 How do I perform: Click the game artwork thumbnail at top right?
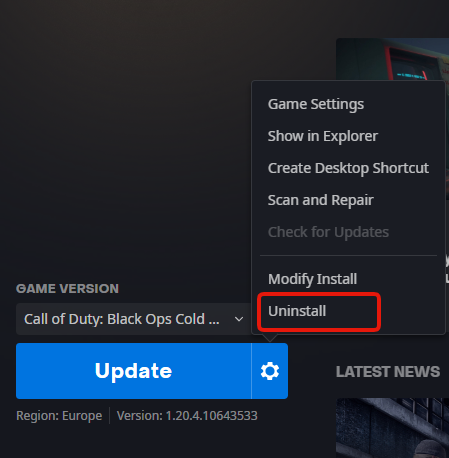coord(392,59)
